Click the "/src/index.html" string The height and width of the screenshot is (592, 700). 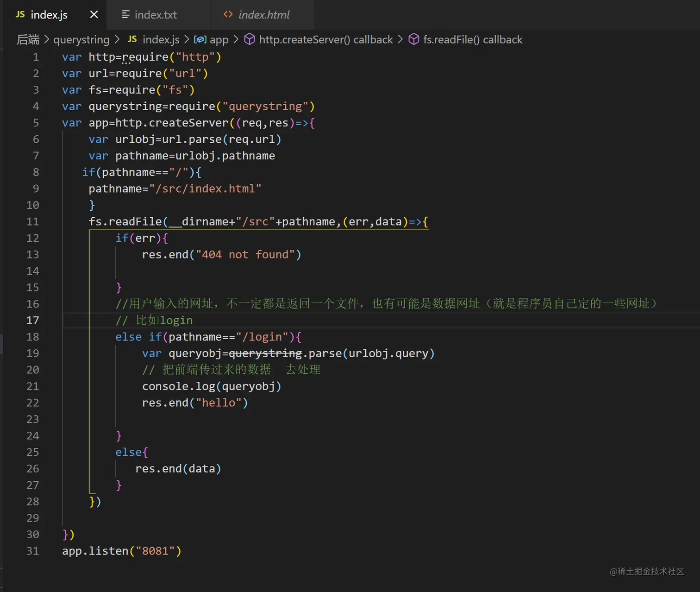[206, 189]
